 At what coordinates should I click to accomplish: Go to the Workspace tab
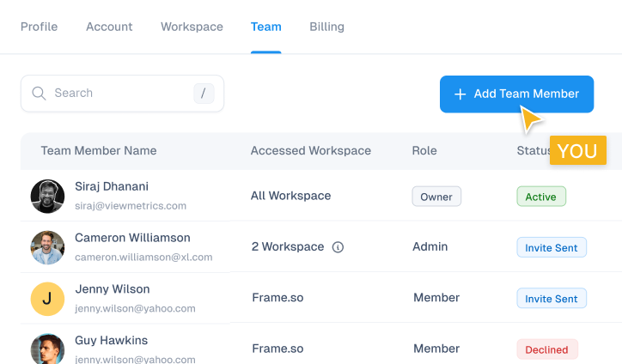click(192, 27)
